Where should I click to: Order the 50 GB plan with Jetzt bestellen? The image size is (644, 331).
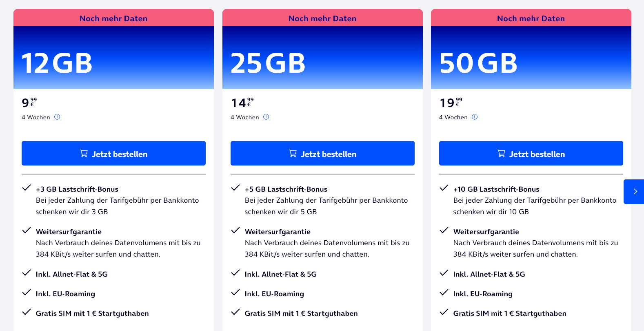pyautogui.click(x=531, y=153)
